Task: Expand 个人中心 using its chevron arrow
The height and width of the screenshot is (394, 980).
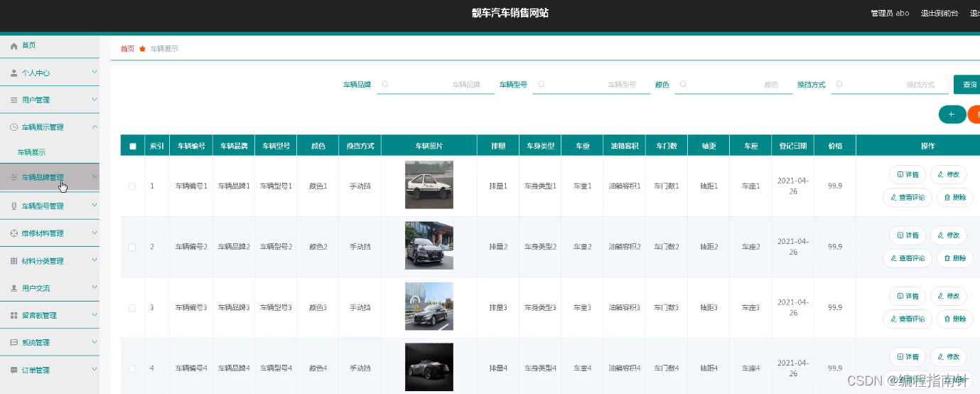Action: pos(95,72)
